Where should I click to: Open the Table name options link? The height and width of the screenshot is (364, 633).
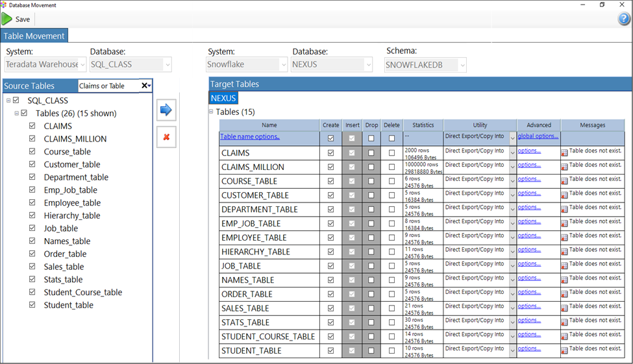pos(250,136)
